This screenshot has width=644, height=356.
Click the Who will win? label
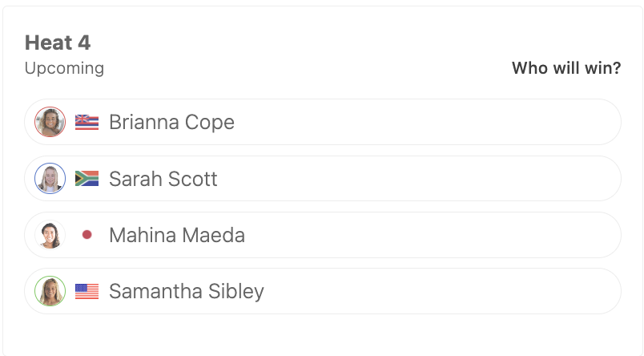[x=566, y=68]
